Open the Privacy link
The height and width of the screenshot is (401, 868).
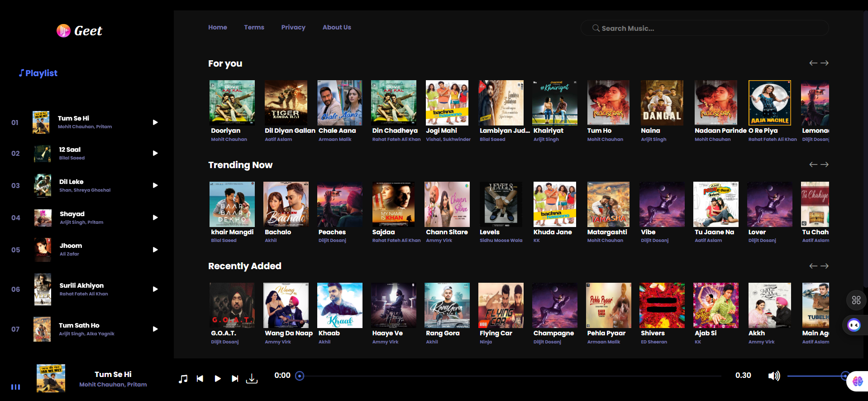coord(293,27)
